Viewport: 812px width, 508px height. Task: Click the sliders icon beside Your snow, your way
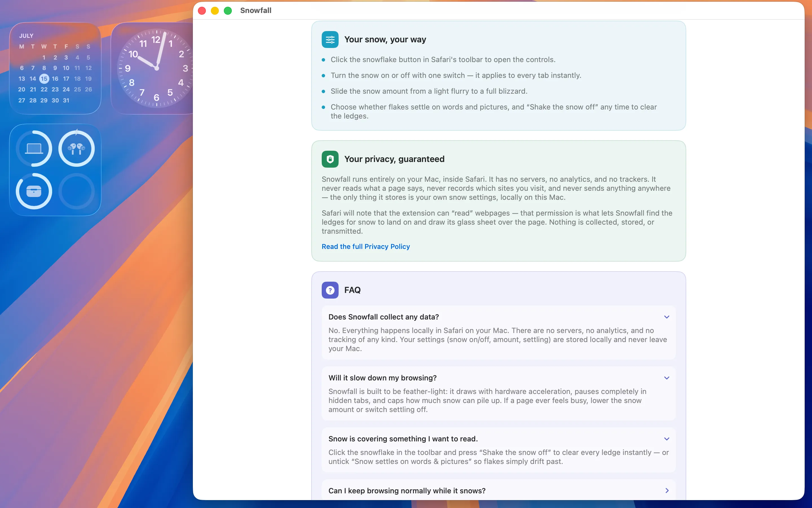(330, 40)
